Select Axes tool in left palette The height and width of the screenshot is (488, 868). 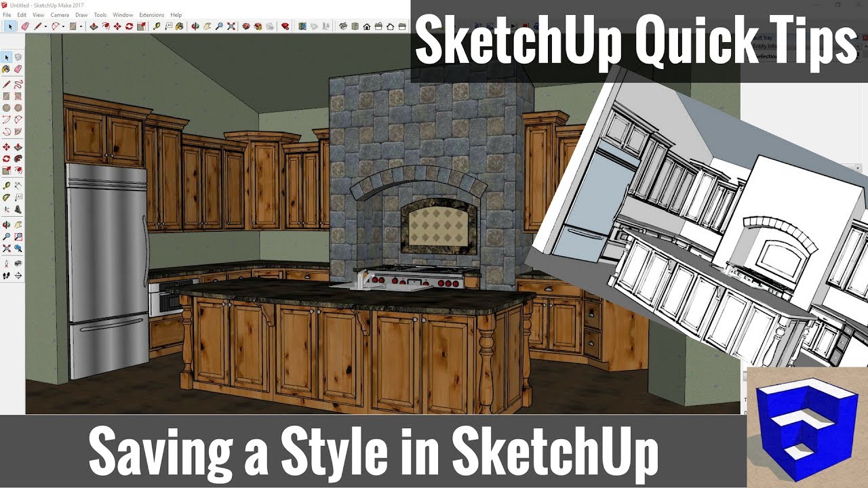coord(6,209)
